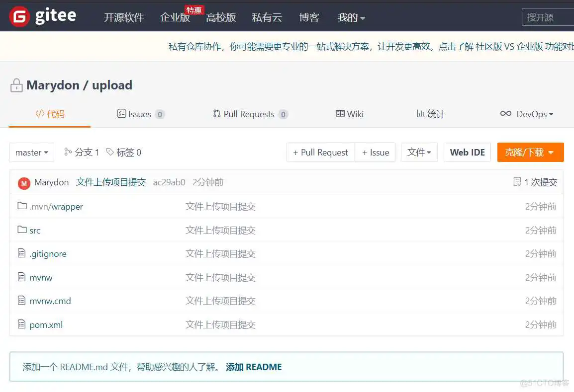The width and height of the screenshot is (574, 392).
Task: Expand the DevOps dropdown tab
Action: coord(527,114)
